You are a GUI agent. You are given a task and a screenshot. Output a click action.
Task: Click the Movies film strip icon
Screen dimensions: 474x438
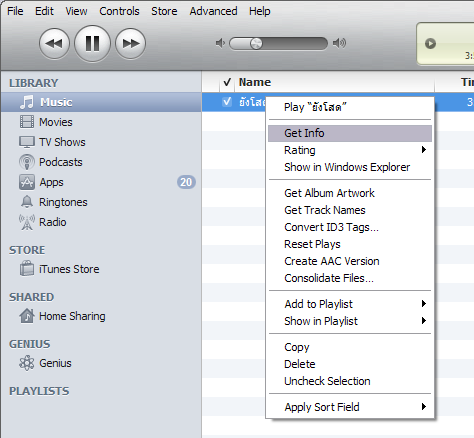[27, 122]
